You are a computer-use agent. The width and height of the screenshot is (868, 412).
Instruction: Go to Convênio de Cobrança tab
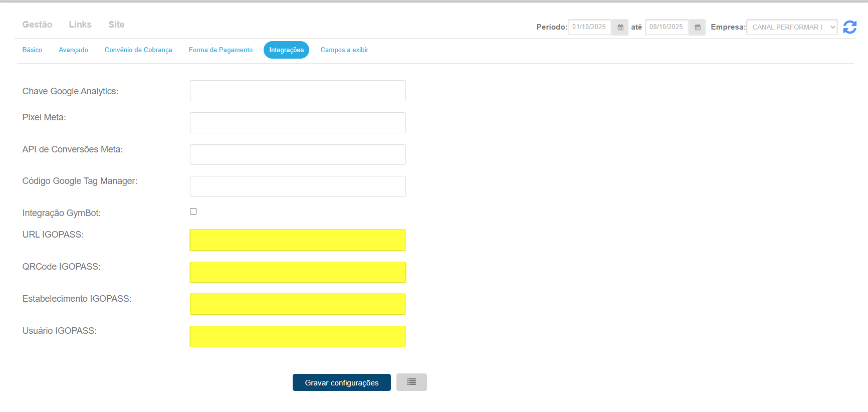138,50
